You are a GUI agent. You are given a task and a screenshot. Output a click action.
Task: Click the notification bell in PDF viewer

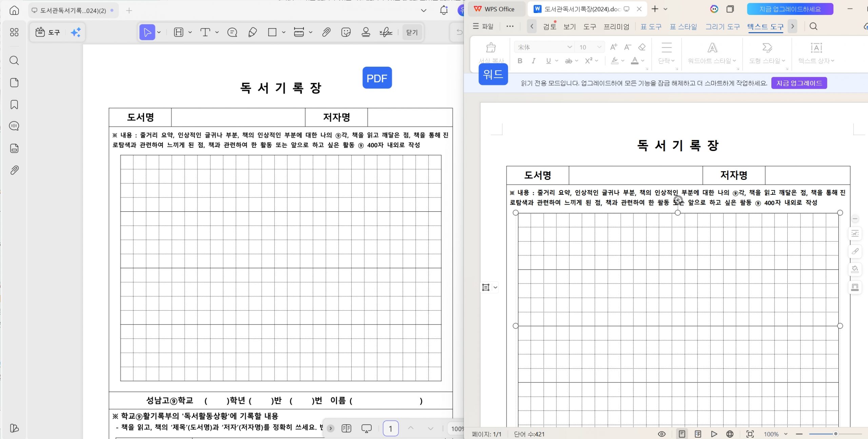(x=444, y=10)
